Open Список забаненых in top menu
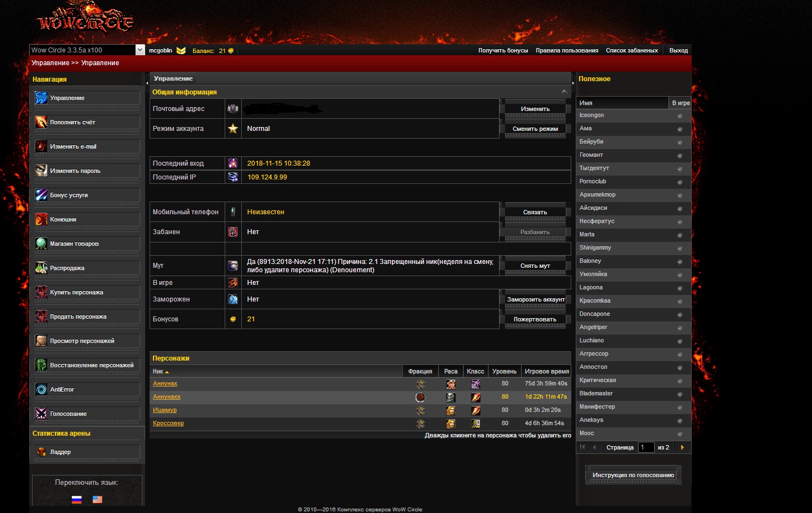Screen dimensions: 812x513 coord(631,51)
